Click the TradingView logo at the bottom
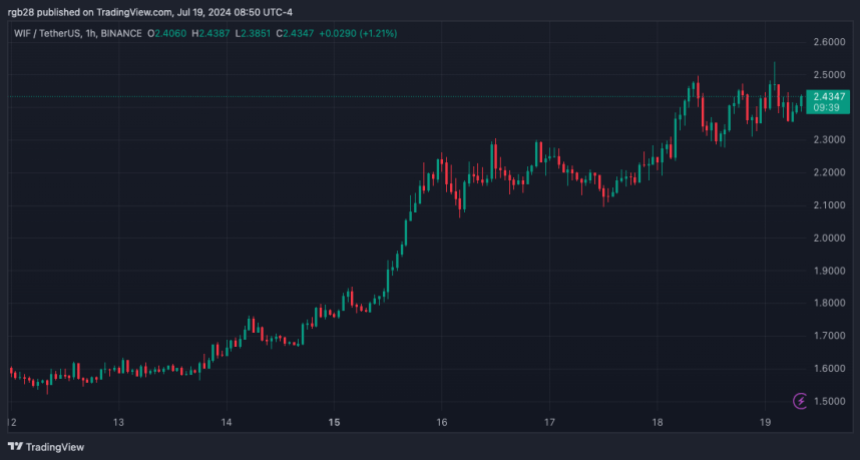 pos(46,447)
